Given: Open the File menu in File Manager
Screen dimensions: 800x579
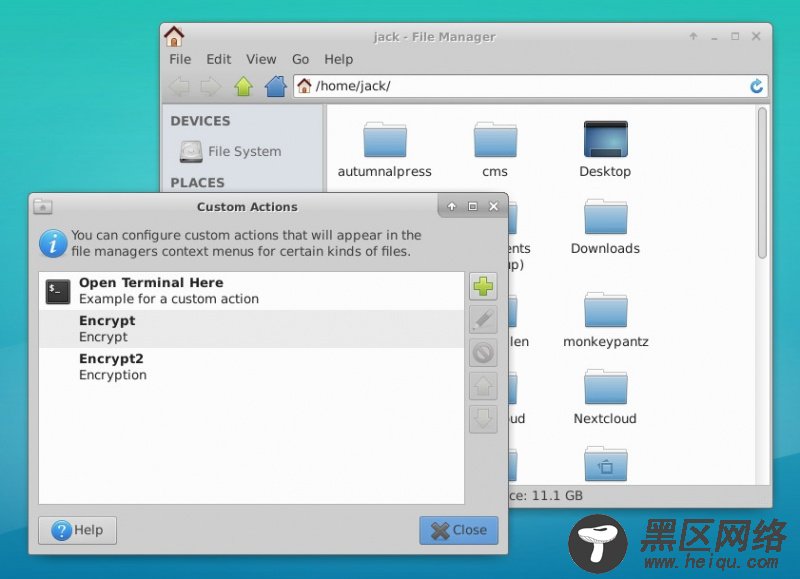Looking at the screenshot, I should [x=180, y=59].
